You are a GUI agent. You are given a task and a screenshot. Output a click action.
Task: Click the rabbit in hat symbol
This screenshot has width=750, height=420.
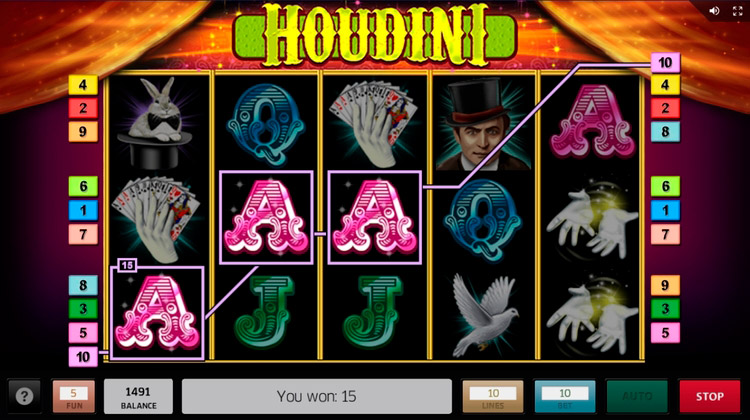coord(154,123)
